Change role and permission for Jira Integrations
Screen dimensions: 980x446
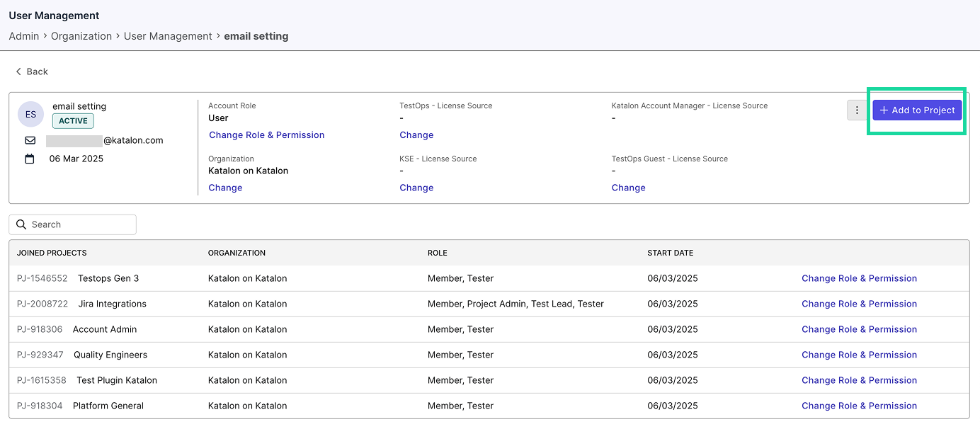click(859, 304)
